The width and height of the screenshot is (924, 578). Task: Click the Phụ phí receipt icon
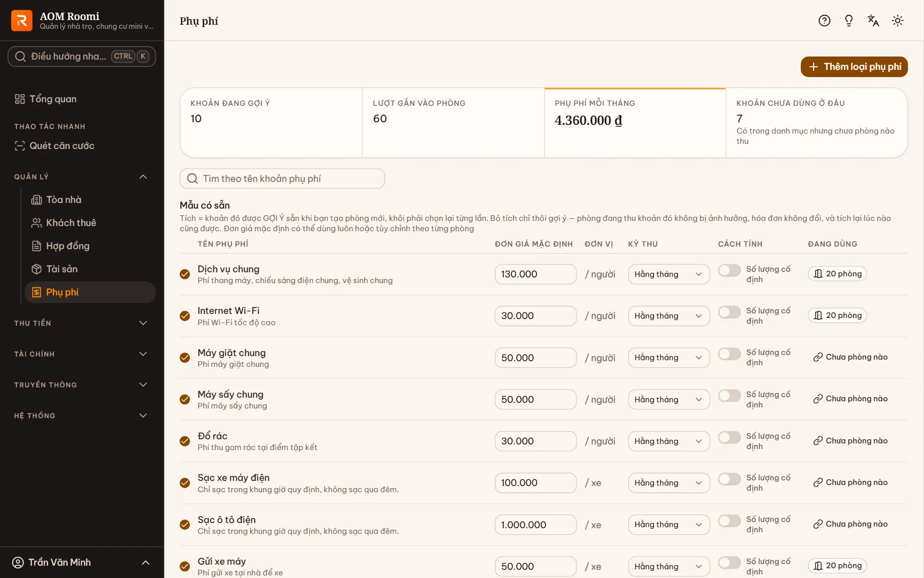pos(36,292)
